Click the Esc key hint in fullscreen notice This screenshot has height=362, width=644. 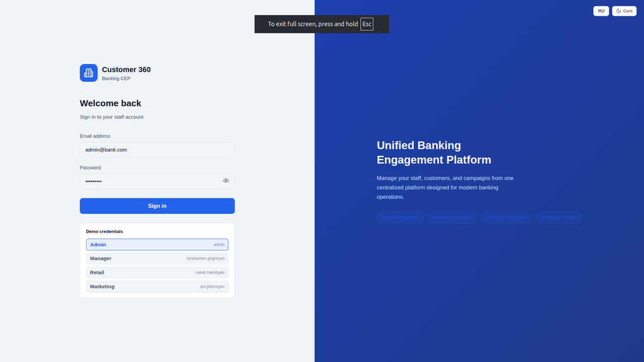click(x=367, y=25)
